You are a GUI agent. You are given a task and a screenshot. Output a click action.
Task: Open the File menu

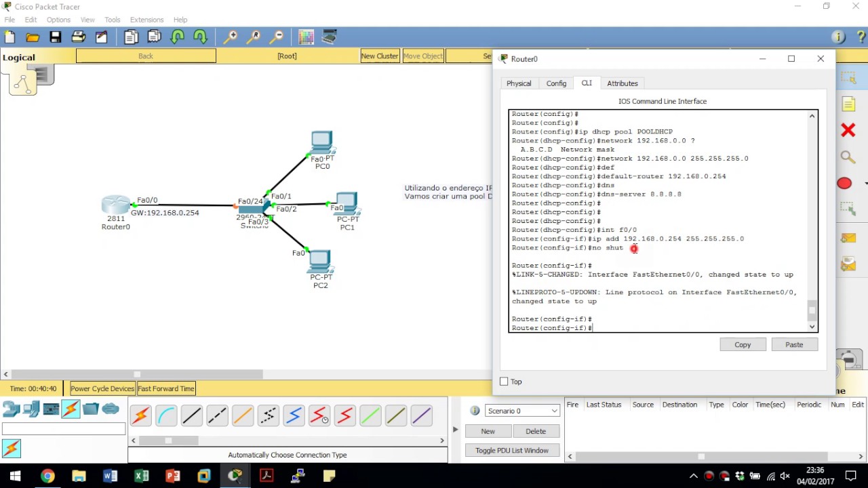tap(9, 20)
